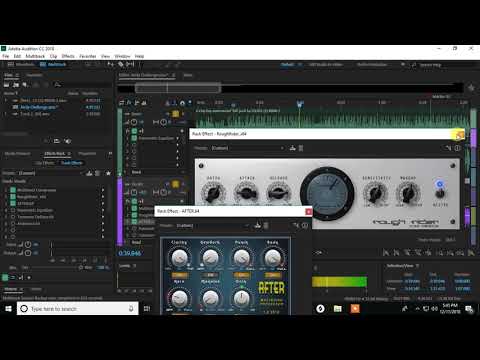Click RoughRider Sensitivity knob
480x360 pixels.
(375, 193)
